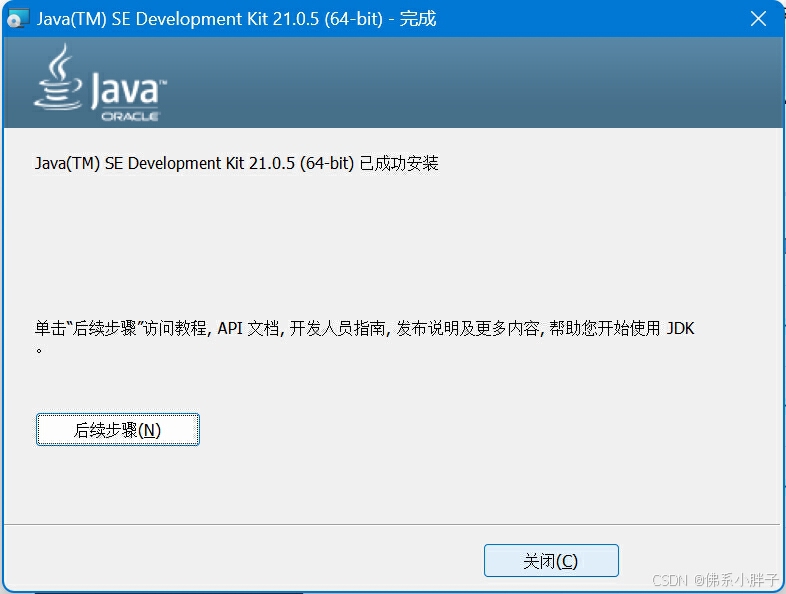Click the instruction text mentioning API 文档
This screenshot has height=594, width=786.
[364, 336]
